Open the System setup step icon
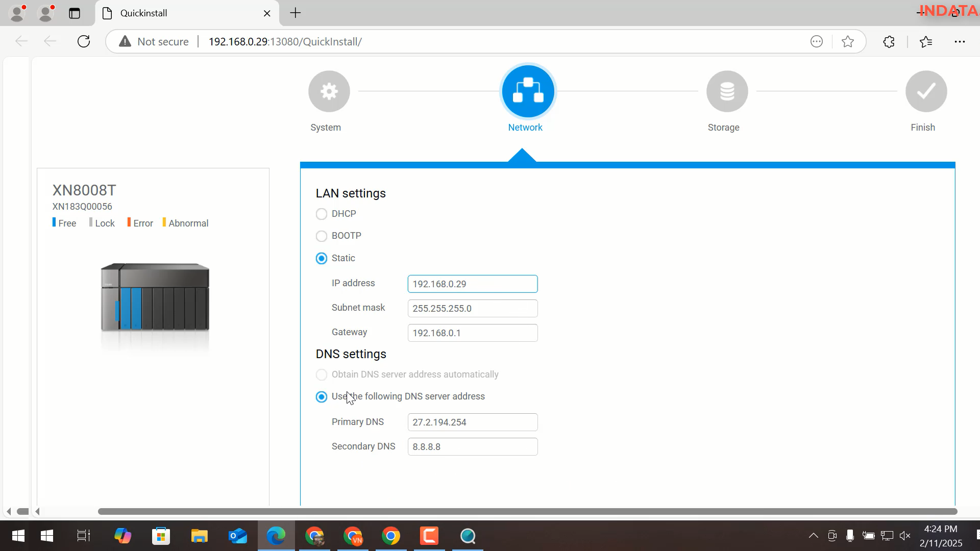Screen dimensions: 980x551 pyautogui.click(x=329, y=91)
